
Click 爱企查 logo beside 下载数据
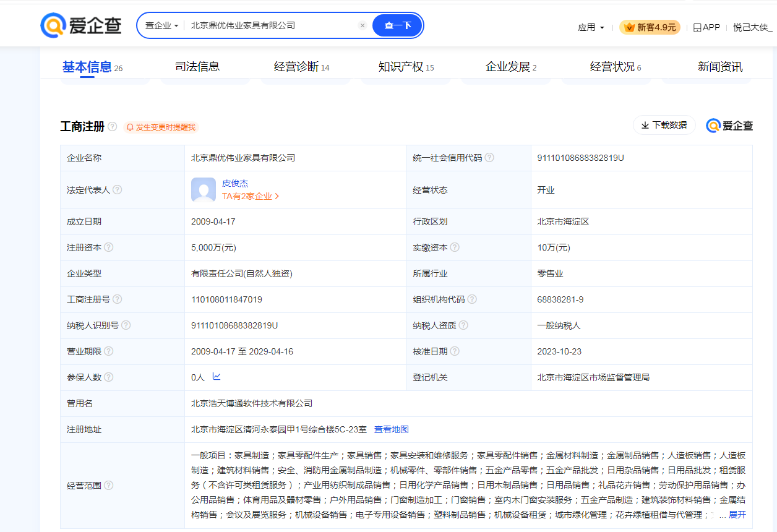[730, 126]
